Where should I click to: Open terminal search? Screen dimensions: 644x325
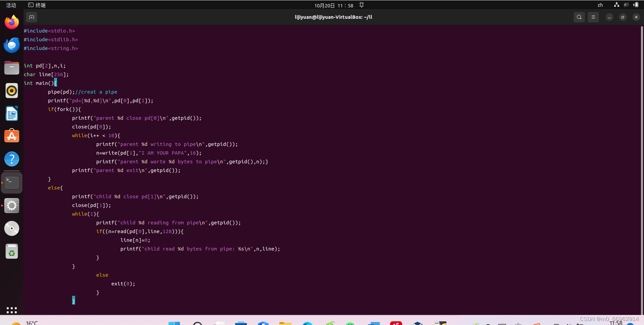point(579,17)
